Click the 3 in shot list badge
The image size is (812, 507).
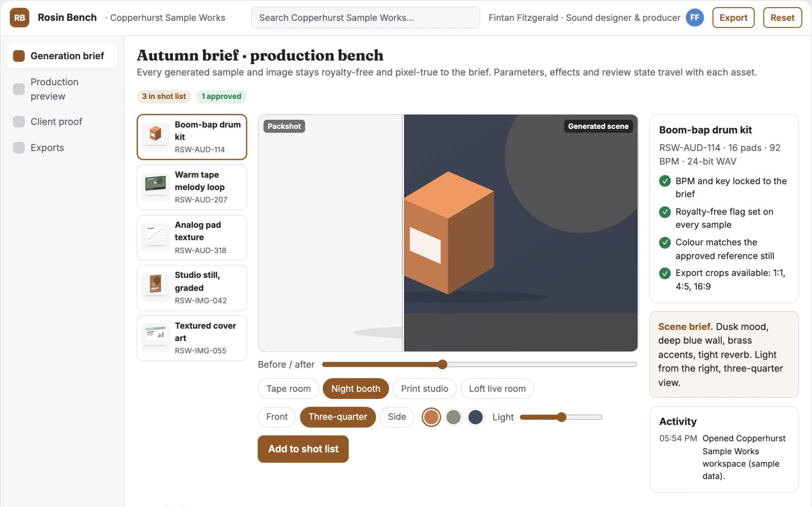point(164,96)
